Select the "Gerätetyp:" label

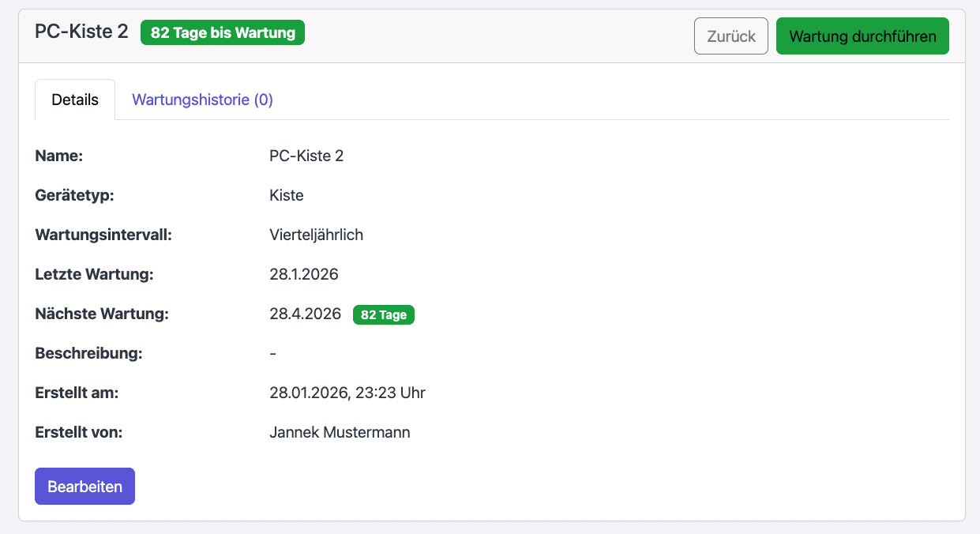[x=75, y=195]
